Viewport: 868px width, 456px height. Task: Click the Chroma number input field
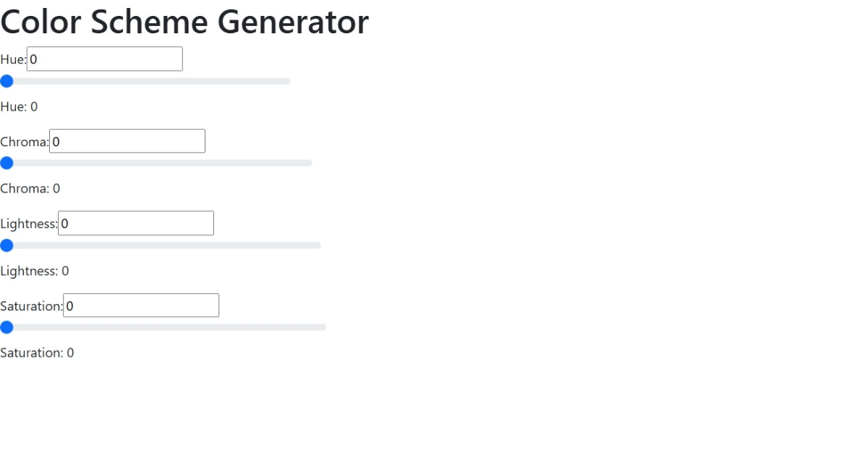pos(127,141)
